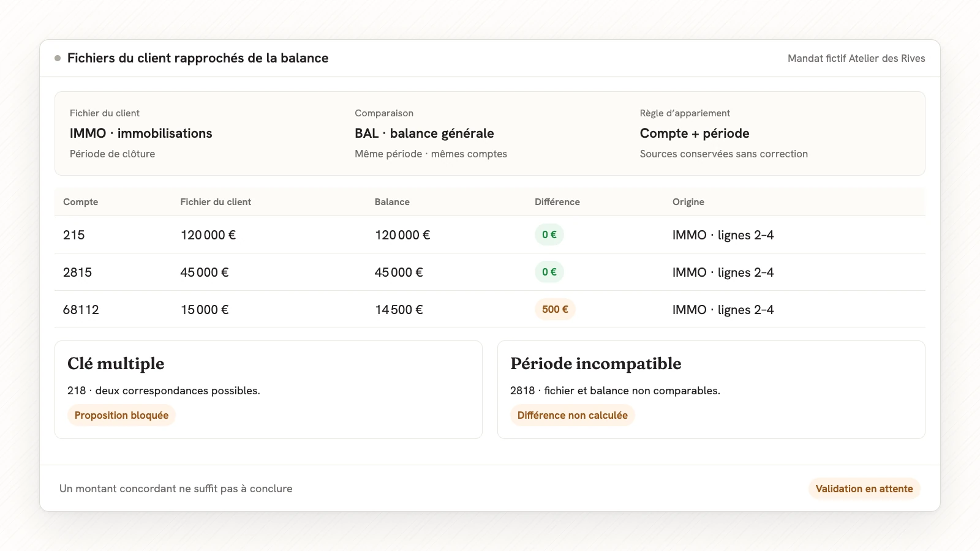Click the 'Règle d'appariement' summary label

(x=685, y=113)
